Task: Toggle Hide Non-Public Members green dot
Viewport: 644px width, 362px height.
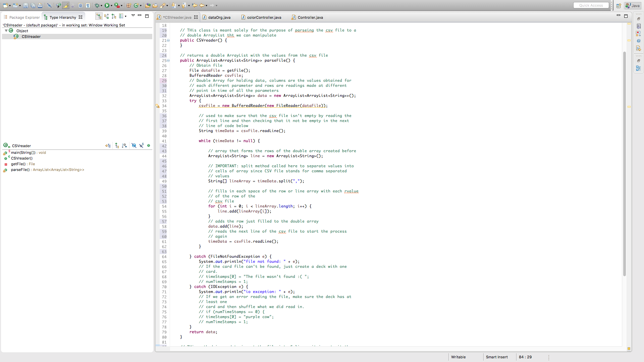Action: point(149,145)
